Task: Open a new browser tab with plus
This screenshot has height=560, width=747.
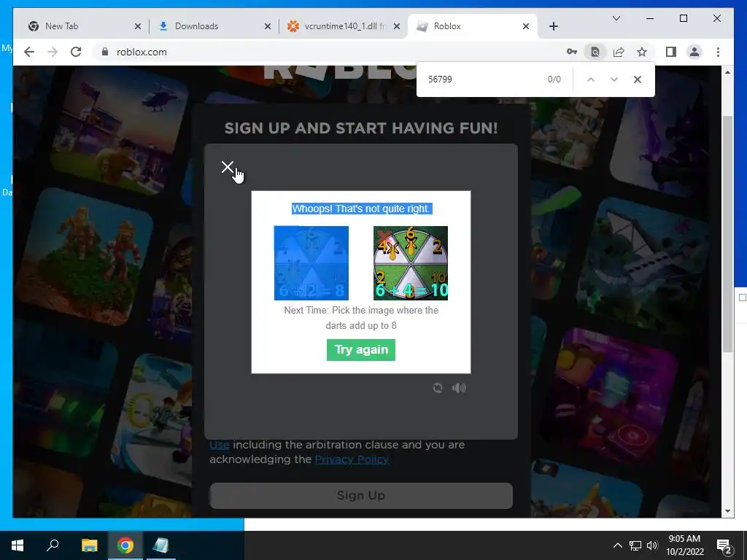Action: click(553, 26)
